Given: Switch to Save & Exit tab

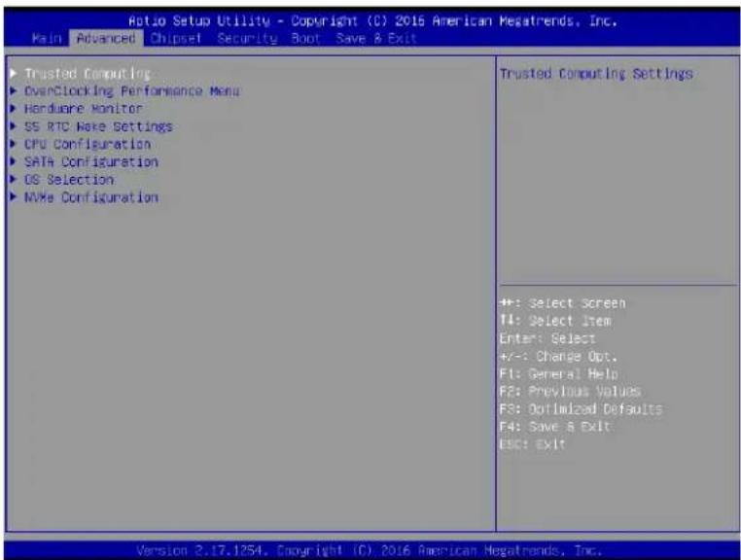Looking at the screenshot, I should point(376,38).
